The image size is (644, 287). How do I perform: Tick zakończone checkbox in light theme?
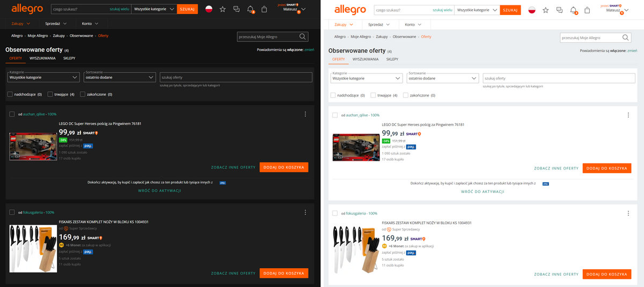[406, 95]
